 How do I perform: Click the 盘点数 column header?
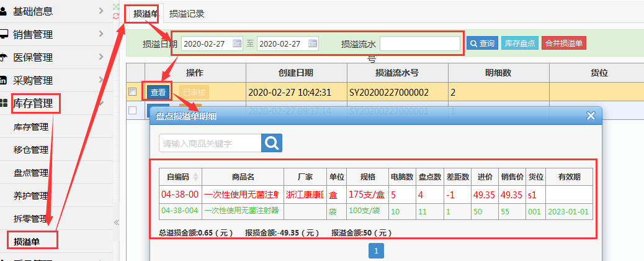[x=430, y=177]
